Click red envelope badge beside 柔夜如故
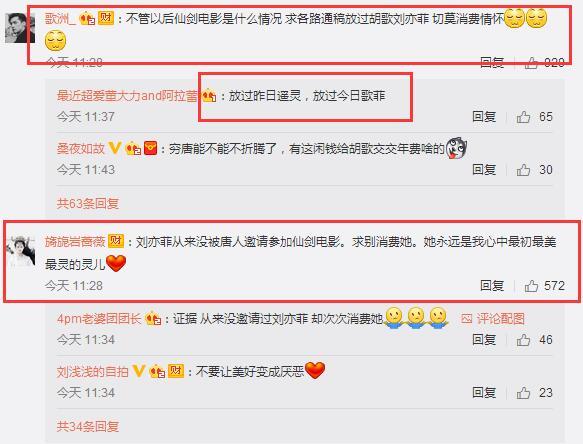This screenshot has width=583, height=444. pos(151,148)
